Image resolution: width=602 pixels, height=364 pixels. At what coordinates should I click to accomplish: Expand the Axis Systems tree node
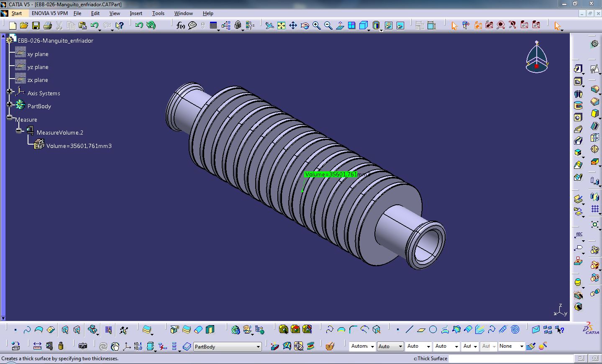pyautogui.click(x=10, y=91)
